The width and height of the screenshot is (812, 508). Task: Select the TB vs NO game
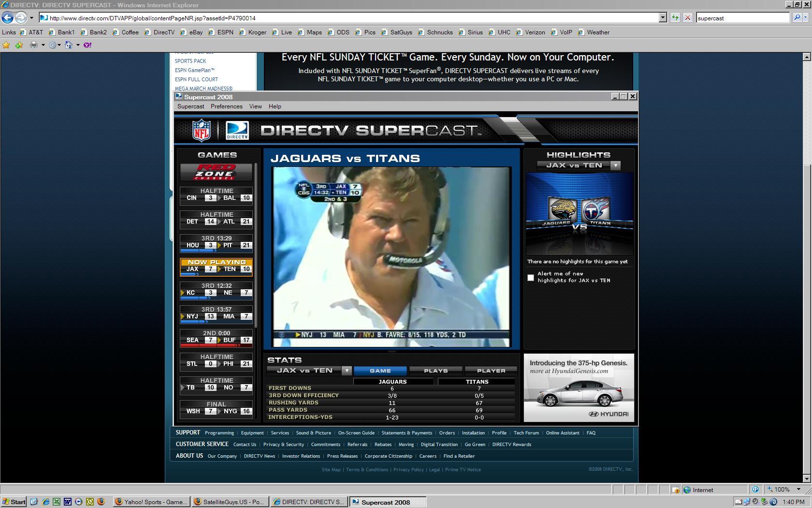pos(216,385)
